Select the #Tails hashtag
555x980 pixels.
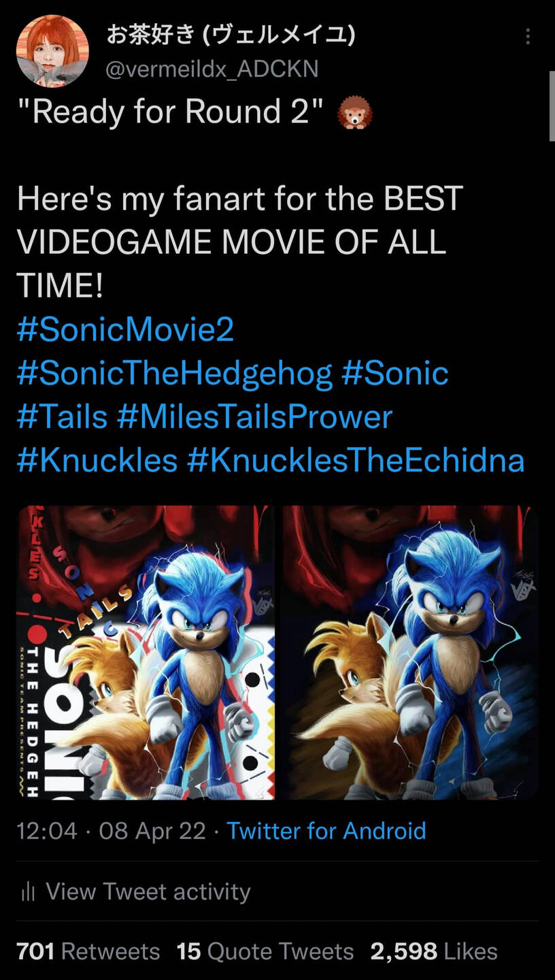[x=62, y=417]
